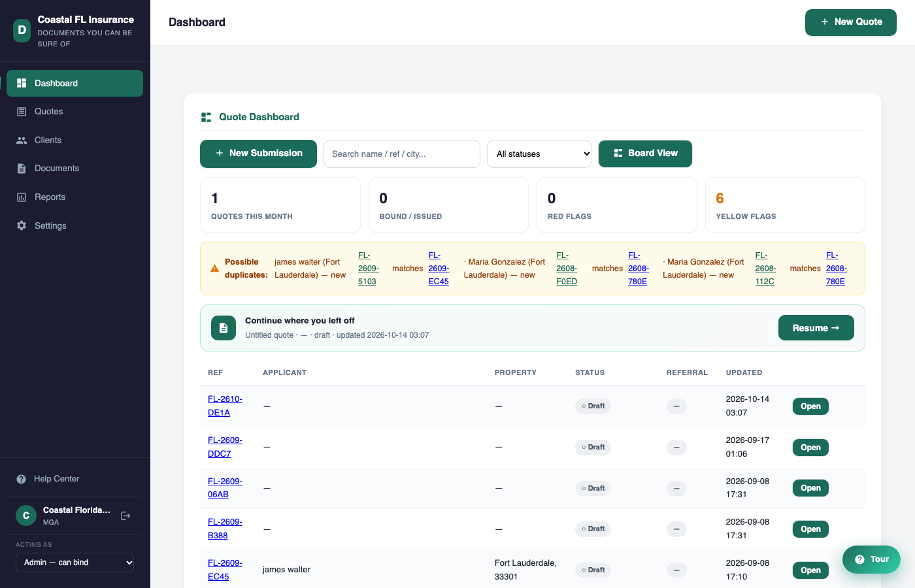
Task: Open the FL-2609-DDC7 row with Open button
Action: point(810,448)
